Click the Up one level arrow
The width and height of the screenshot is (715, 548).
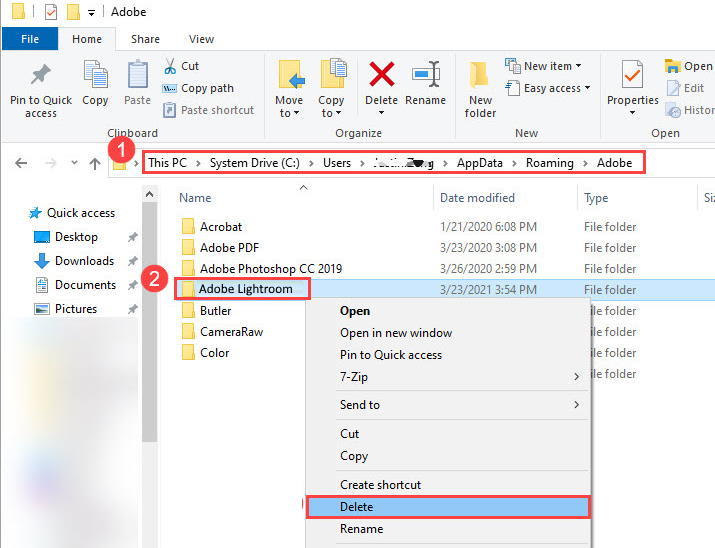95,163
